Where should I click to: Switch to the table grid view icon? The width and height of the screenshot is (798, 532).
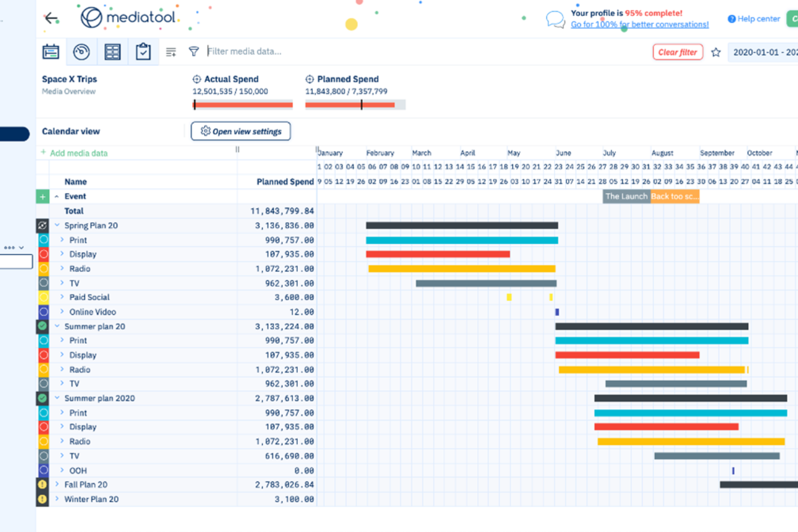click(112, 52)
